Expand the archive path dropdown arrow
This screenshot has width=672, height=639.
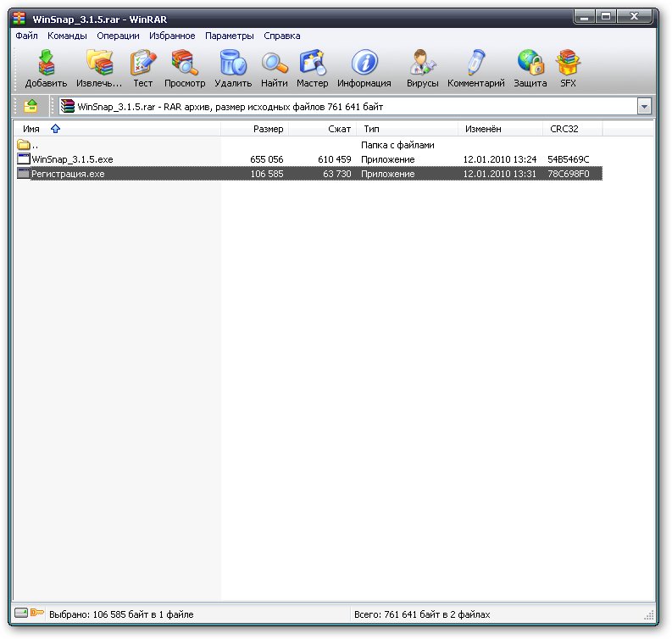click(644, 106)
